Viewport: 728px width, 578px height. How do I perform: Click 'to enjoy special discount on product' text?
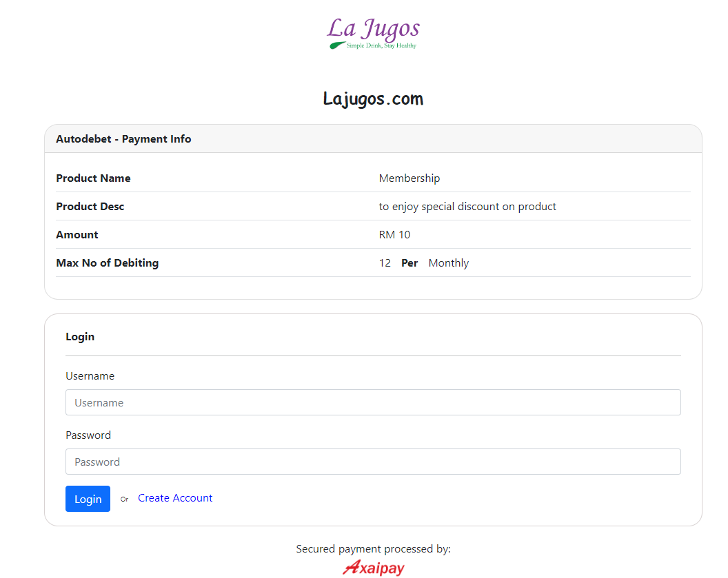[467, 207]
